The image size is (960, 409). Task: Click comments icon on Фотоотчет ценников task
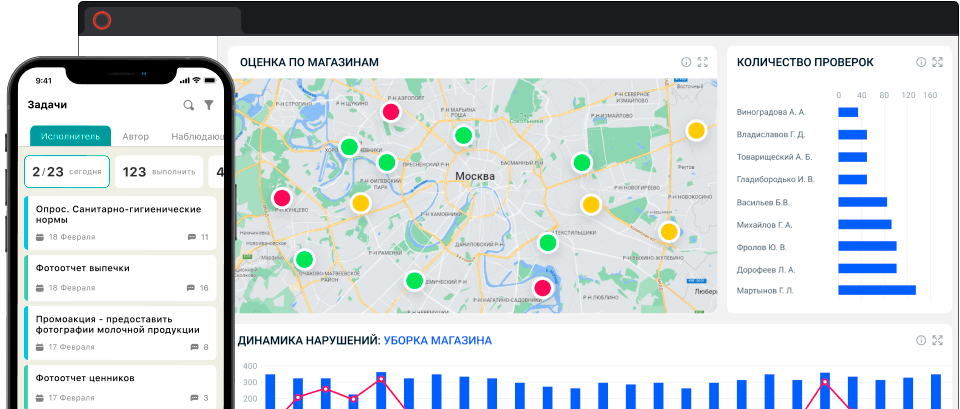pos(195,398)
